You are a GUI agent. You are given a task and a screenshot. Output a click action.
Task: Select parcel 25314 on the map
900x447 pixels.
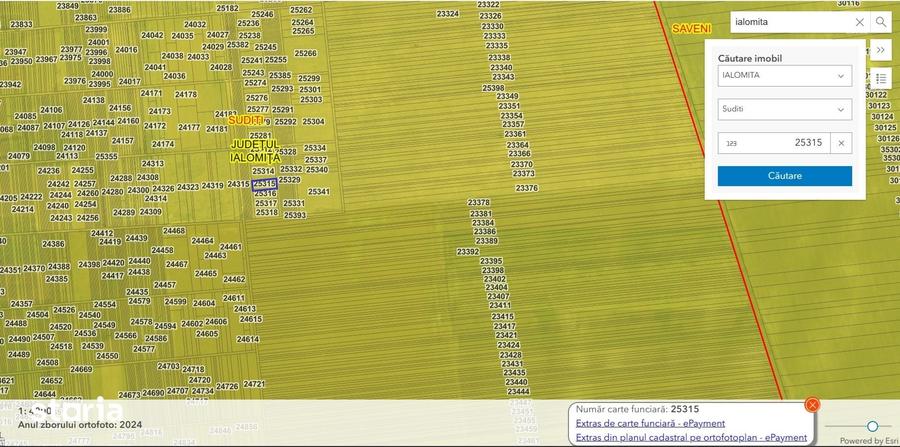click(263, 171)
